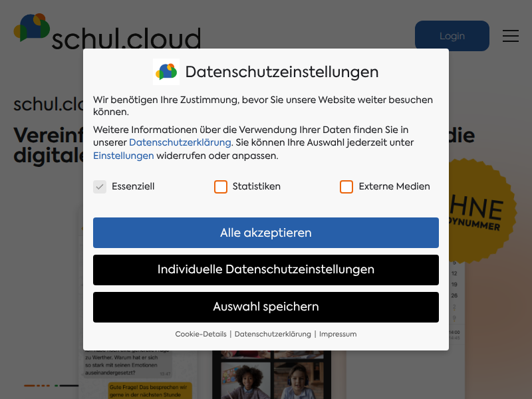Click the Login button
This screenshot has height=399, width=532.
[452, 36]
